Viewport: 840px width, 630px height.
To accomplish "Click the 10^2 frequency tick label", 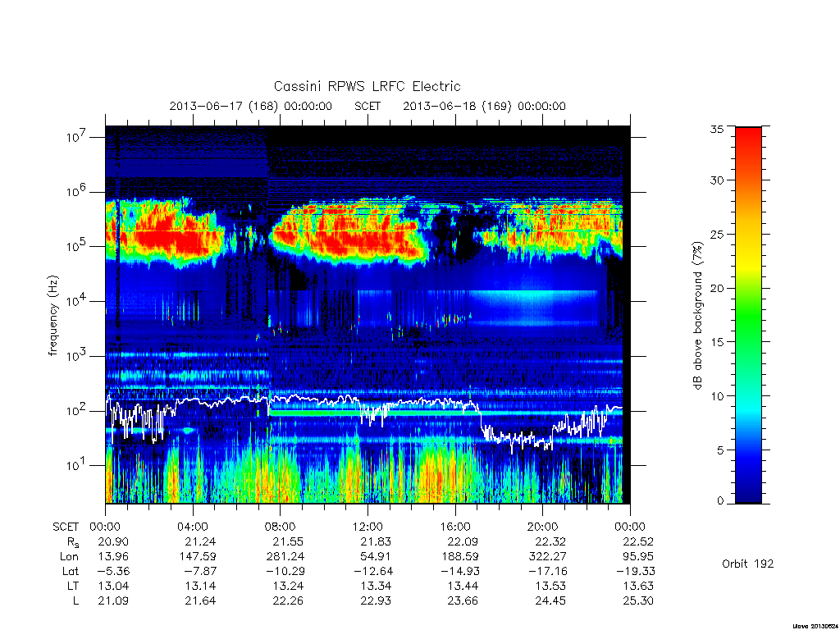I will [x=77, y=410].
